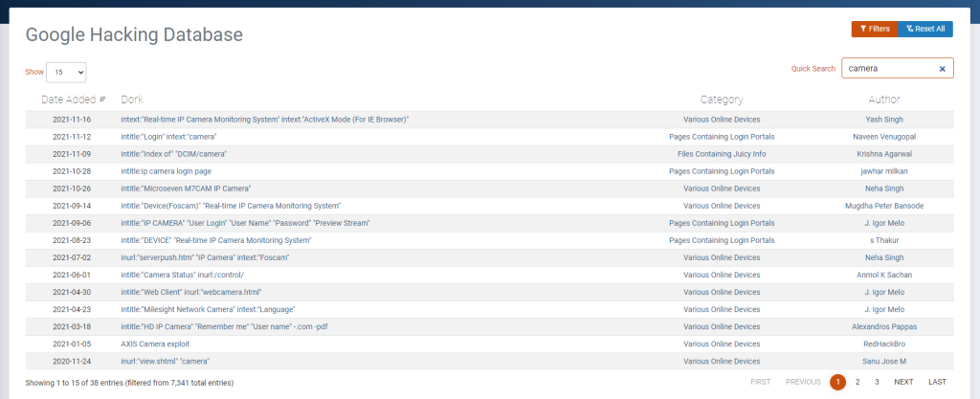The image size is (980, 399).
Task: Open the intitle:"DEVICE" Real-time IP Camera dork
Action: (x=215, y=240)
